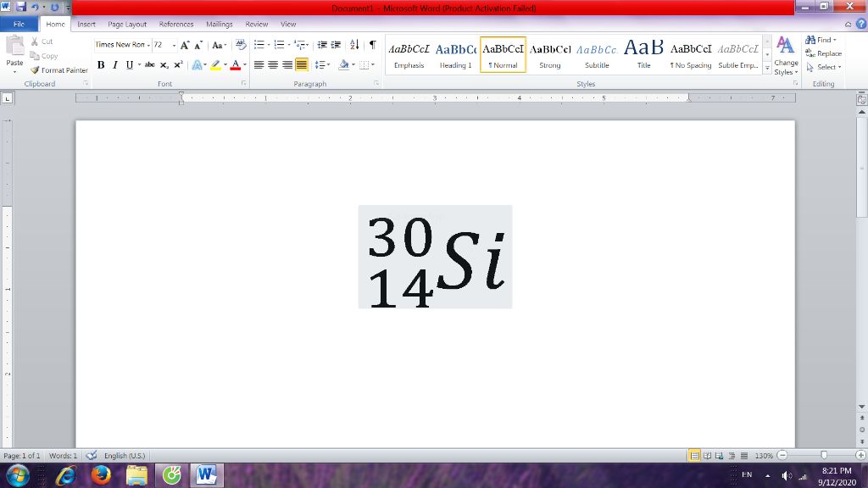868x488 pixels.
Task: Click the proofing check icon in status bar
Action: (92, 455)
